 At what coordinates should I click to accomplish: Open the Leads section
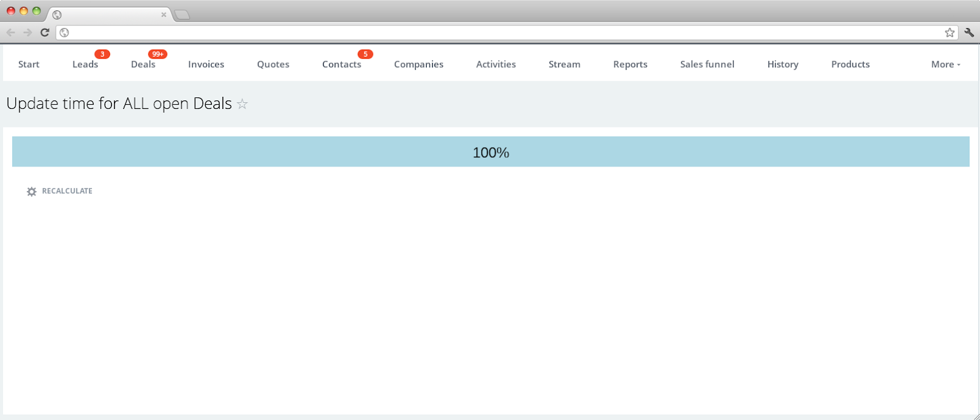click(85, 64)
